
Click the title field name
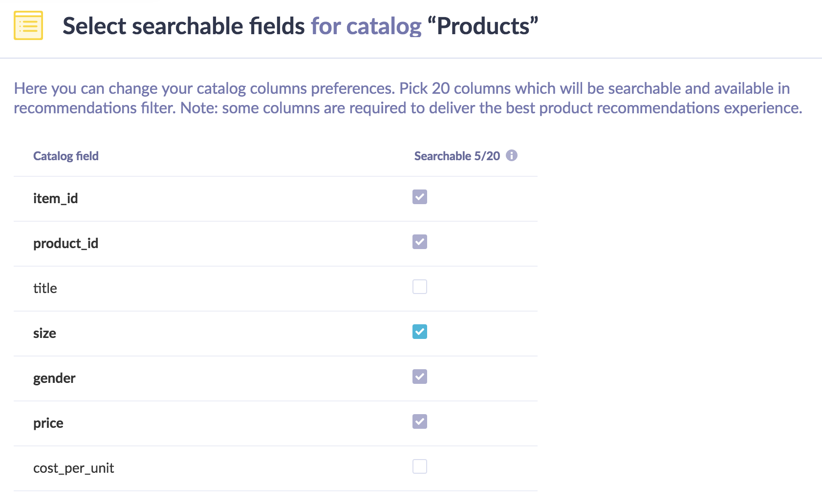pos(45,288)
